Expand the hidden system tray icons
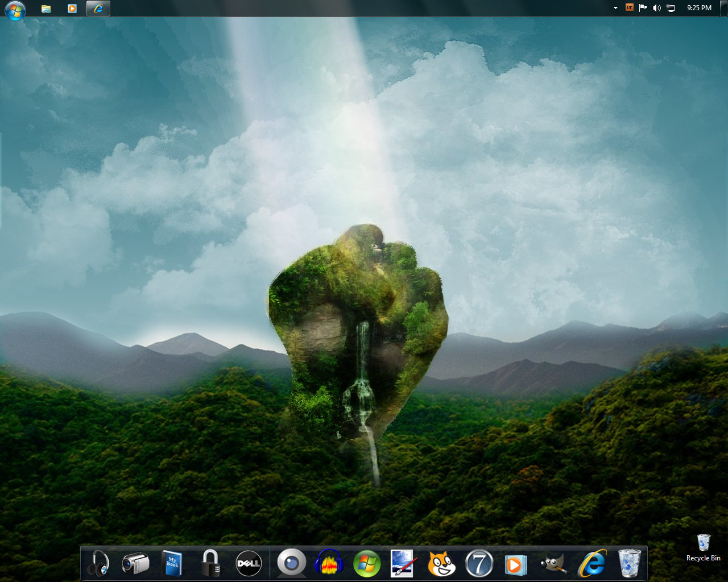 click(615, 8)
